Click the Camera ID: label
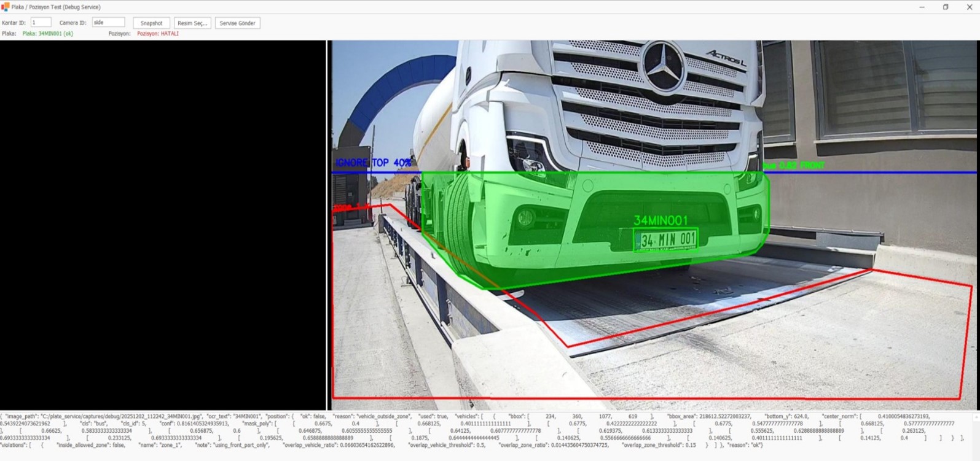 [x=73, y=23]
